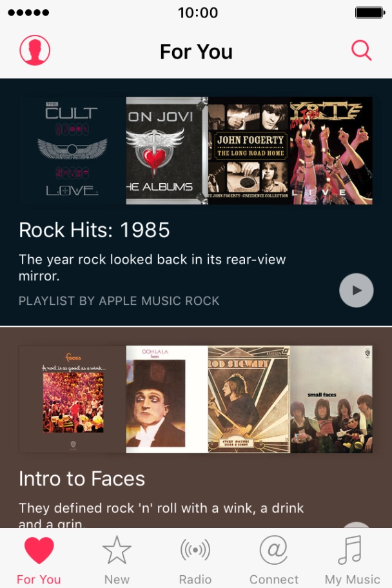Screen dimensions: 392x588
Task: Open the My Music note tab
Action: coord(352,560)
